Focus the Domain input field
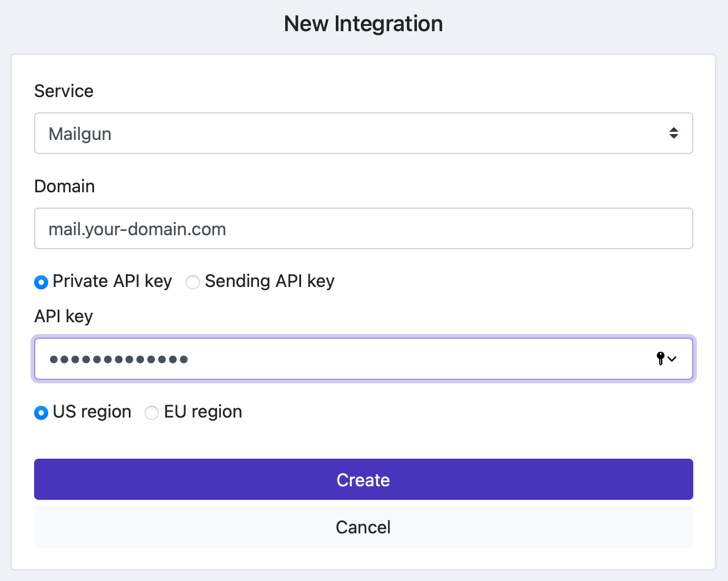728x581 pixels. point(363,229)
